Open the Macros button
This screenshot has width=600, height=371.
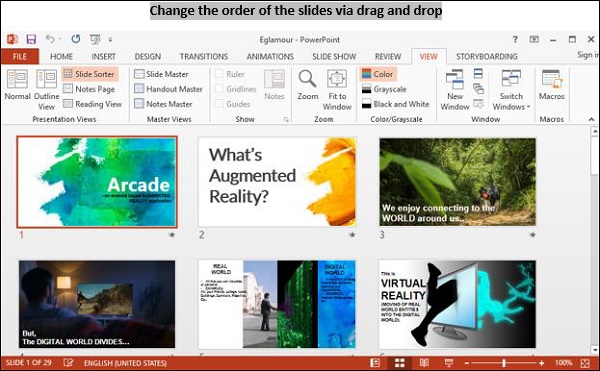551,85
